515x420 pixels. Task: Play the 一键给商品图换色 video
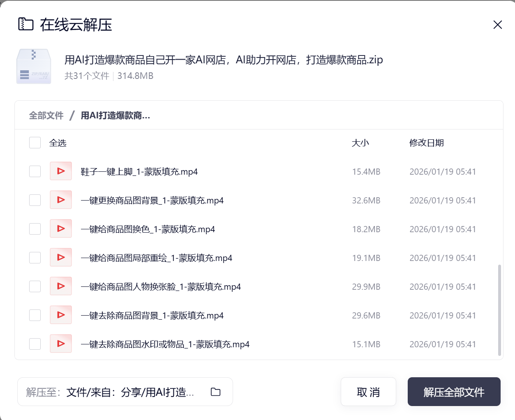tap(60, 229)
